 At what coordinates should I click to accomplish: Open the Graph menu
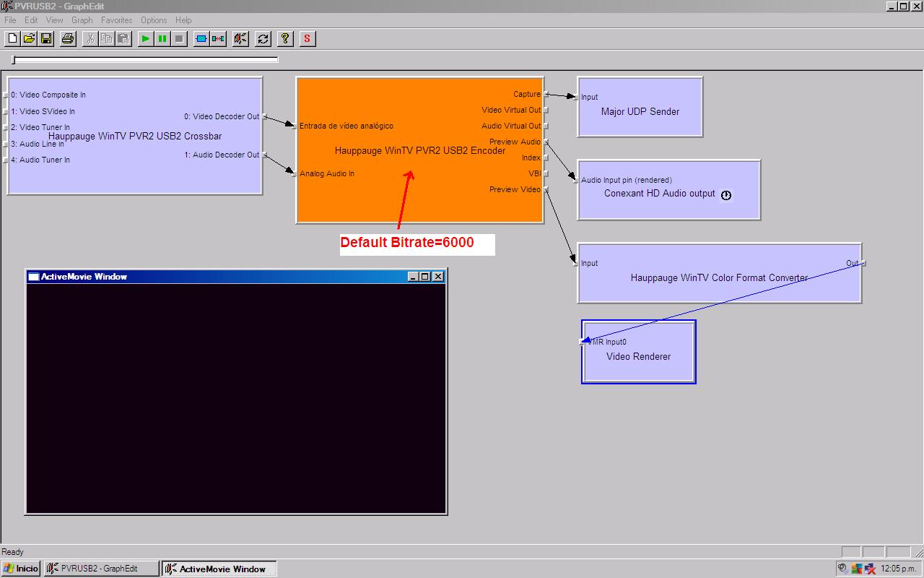[82, 20]
